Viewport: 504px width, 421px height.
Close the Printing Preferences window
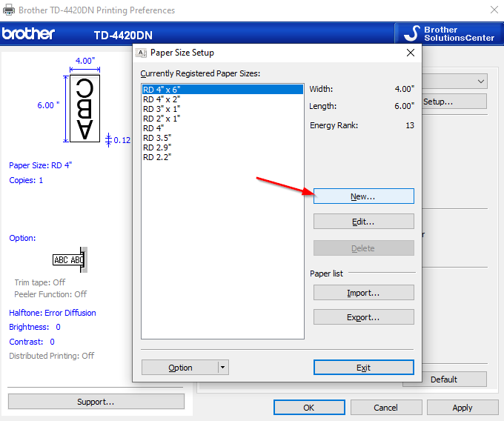[x=494, y=10]
